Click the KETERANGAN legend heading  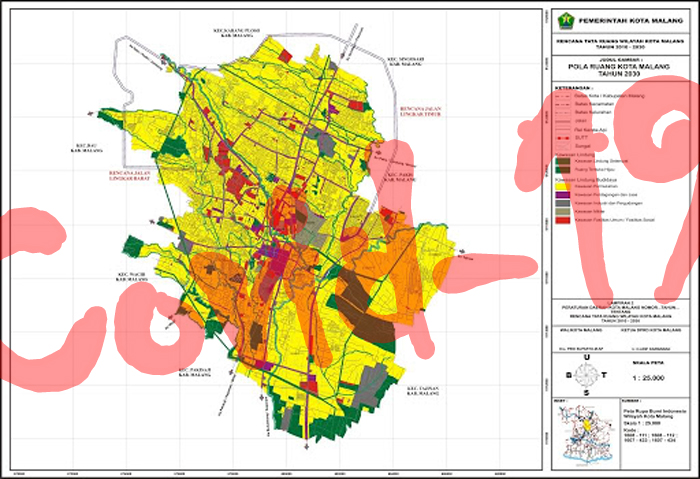pyautogui.click(x=574, y=88)
